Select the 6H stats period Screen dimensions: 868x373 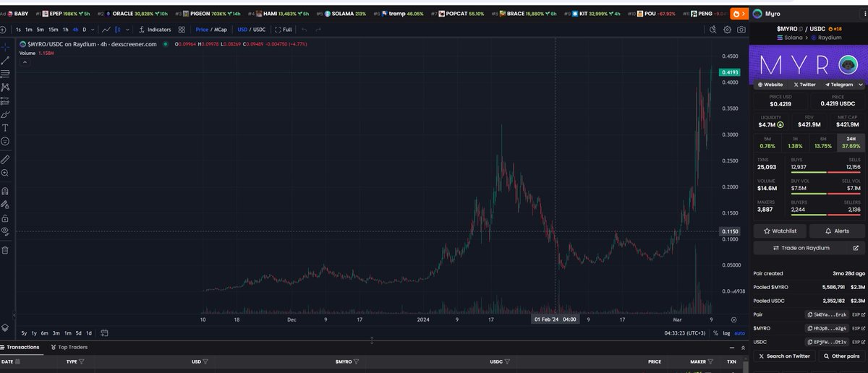(822, 142)
